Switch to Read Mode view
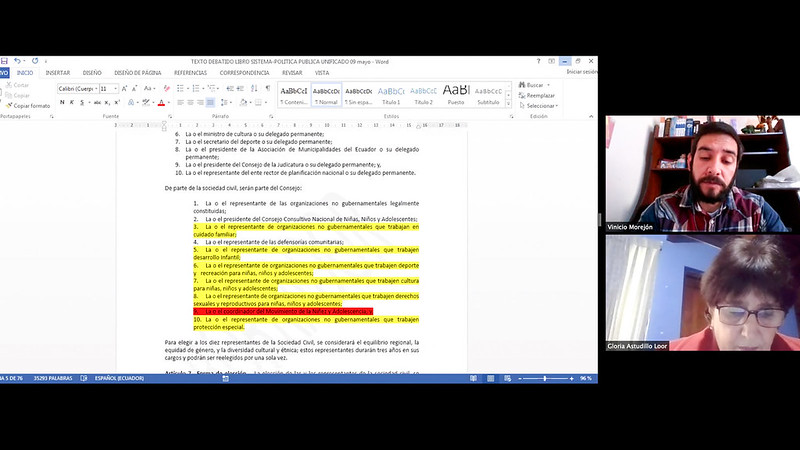Screen dimensions: 800x450 pos(473,379)
